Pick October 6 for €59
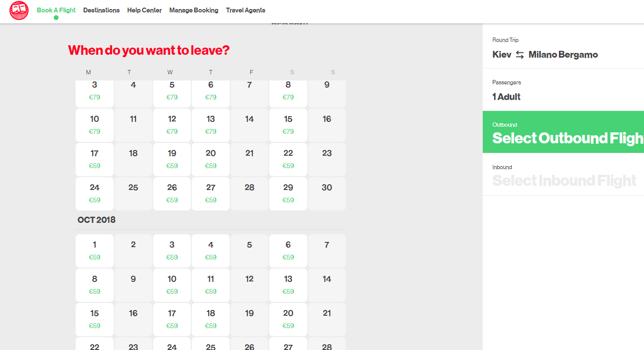This screenshot has width=644, height=350. tap(288, 250)
